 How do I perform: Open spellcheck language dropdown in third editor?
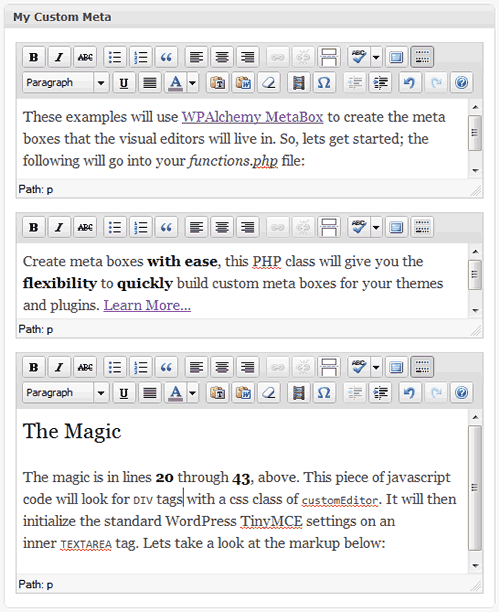coord(376,367)
